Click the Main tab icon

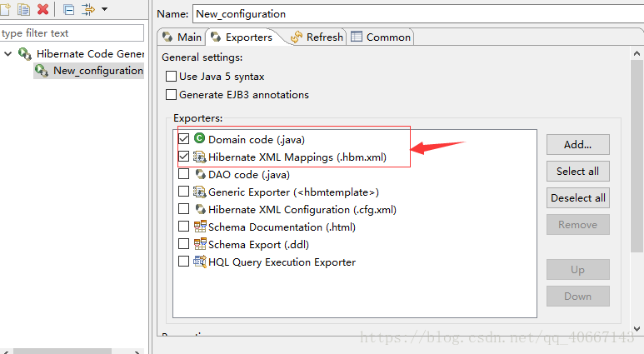(167, 37)
